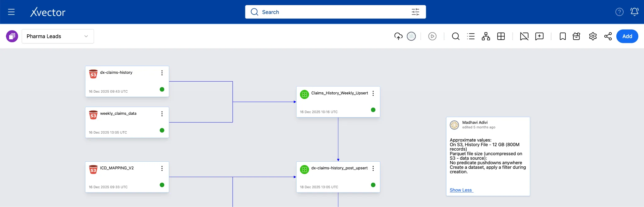This screenshot has width=644, height=207.
Task: Click the Xvector logo
Action: 48,12
